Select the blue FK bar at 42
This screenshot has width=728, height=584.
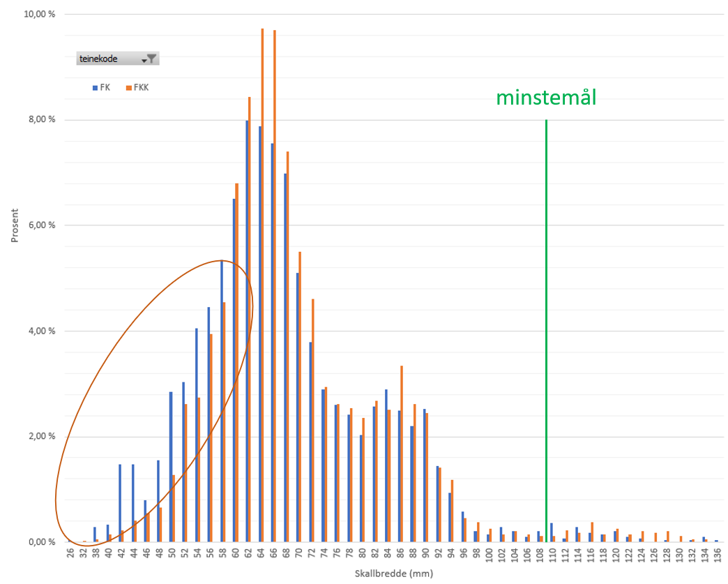click(x=120, y=502)
